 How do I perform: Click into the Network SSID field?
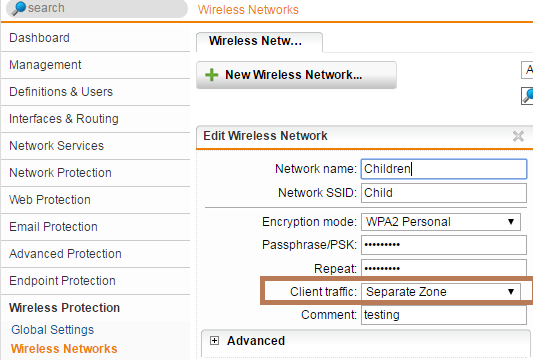(x=444, y=193)
